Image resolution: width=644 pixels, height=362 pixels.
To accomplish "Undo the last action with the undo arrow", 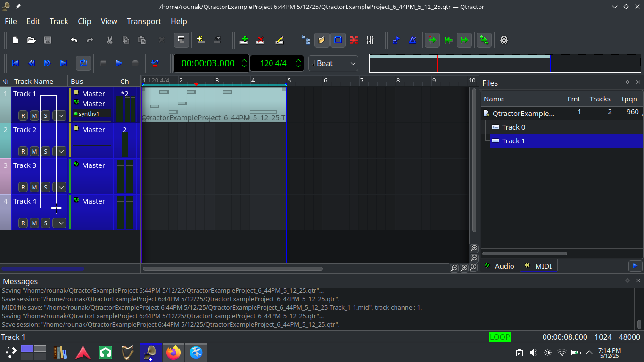I will 74,40.
